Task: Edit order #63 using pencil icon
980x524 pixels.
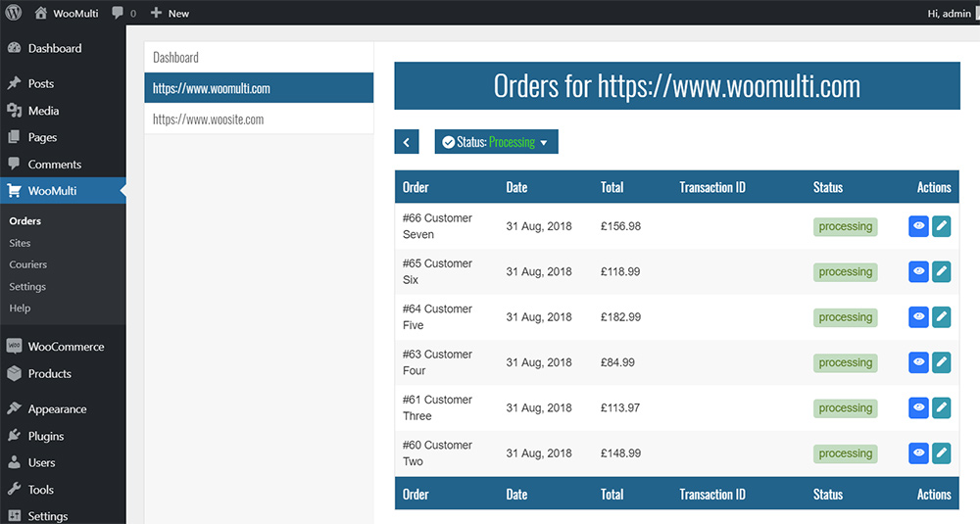Action: pos(941,362)
